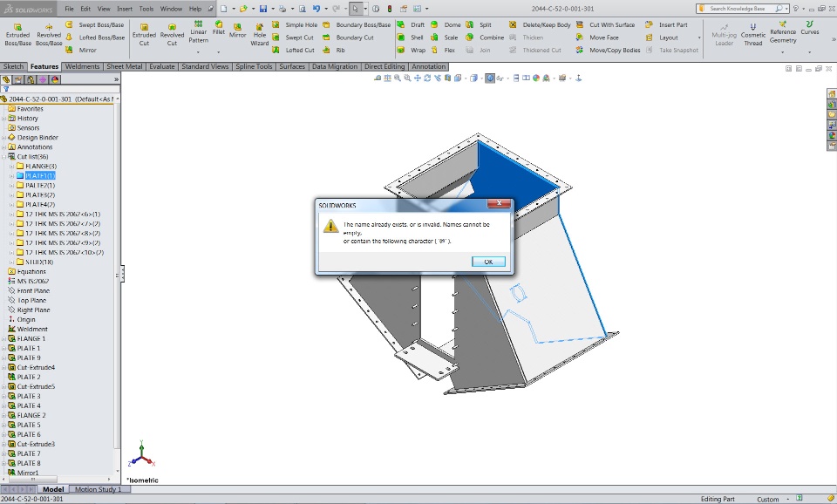The width and height of the screenshot is (837, 504).
Task: Open Curves dropdown arrow
Action: coord(810,51)
